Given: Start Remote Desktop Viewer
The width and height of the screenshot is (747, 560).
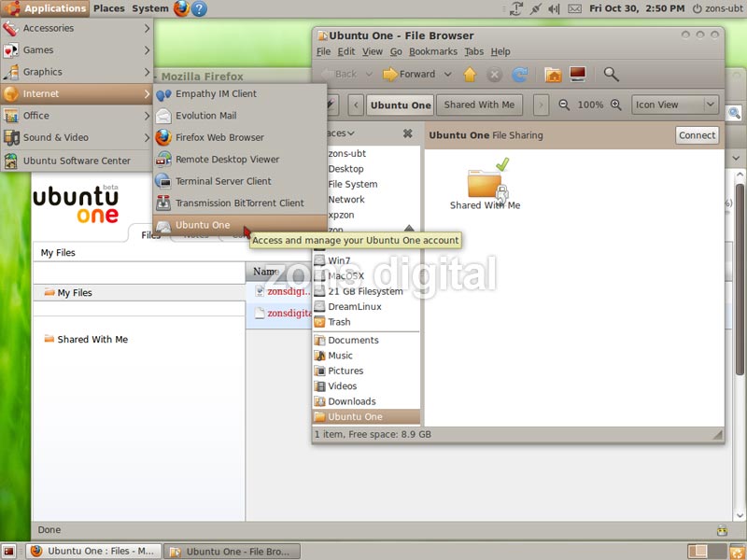Looking at the screenshot, I should click(x=240, y=160).
